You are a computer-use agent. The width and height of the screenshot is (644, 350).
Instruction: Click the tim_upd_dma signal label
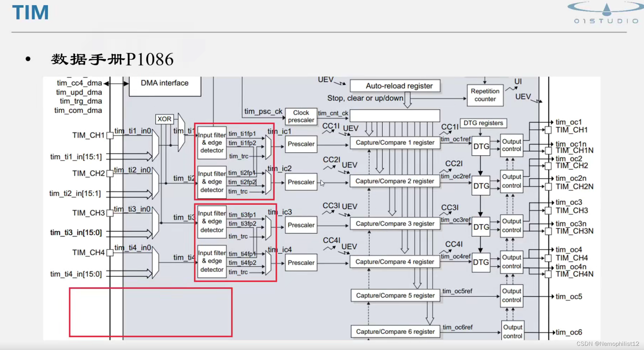[x=79, y=92]
